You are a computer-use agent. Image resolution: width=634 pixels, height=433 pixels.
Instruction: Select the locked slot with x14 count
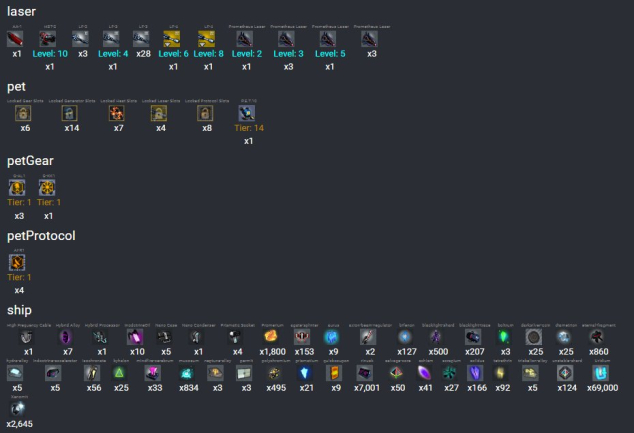[x=71, y=114]
